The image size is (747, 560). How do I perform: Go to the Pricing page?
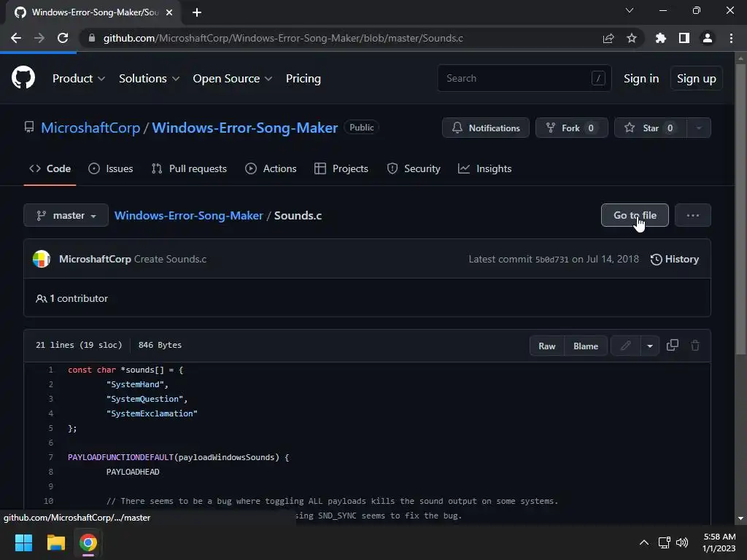tap(303, 79)
